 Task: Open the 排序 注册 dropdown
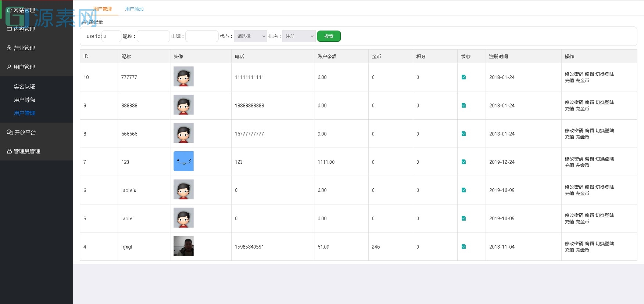(x=299, y=36)
